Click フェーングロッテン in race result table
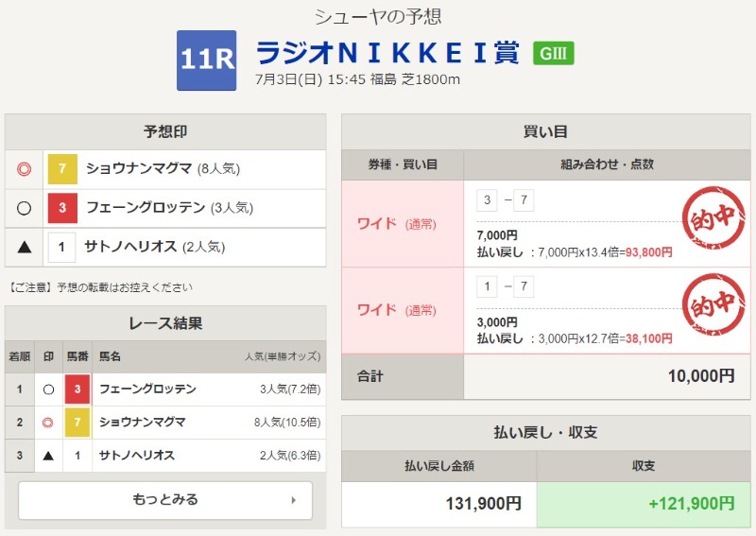 tap(148, 389)
